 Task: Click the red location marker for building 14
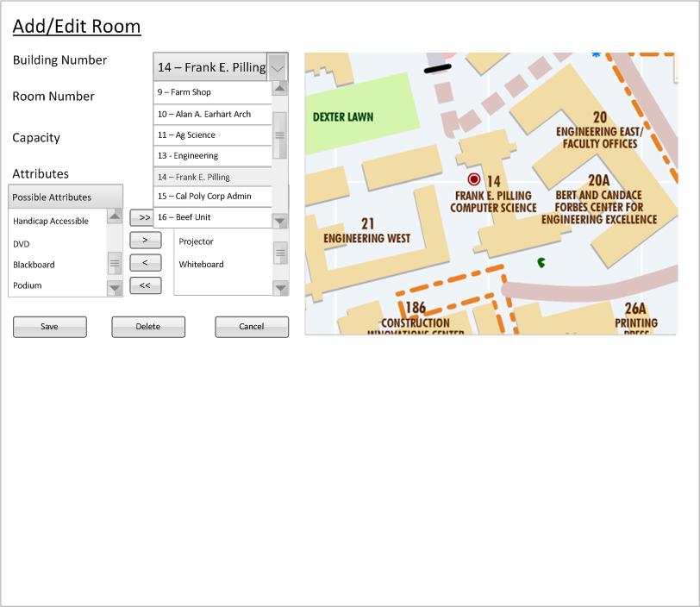[x=474, y=179]
